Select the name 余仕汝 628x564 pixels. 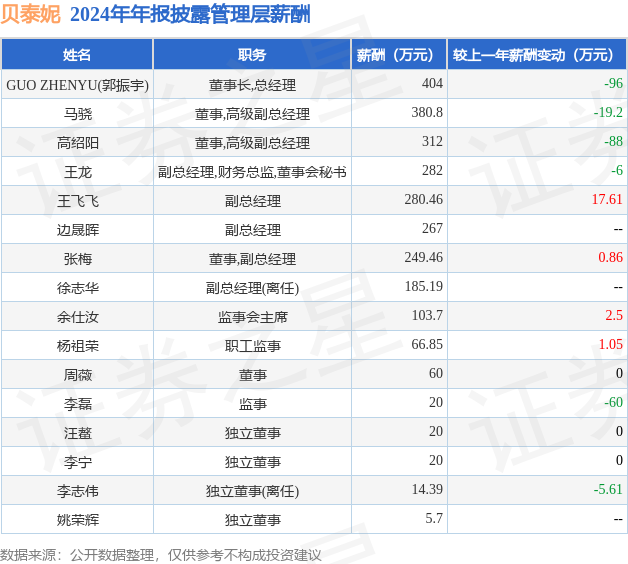pyautogui.click(x=78, y=317)
